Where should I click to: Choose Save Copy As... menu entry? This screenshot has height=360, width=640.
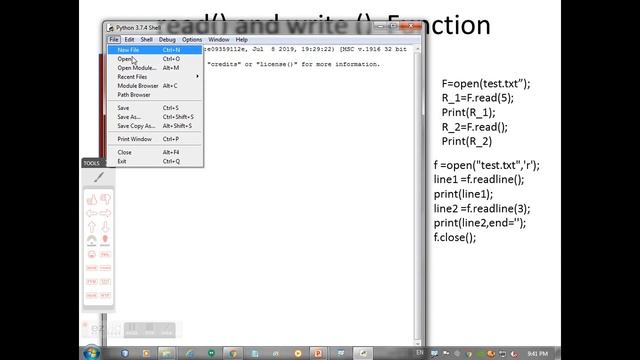(x=155, y=126)
